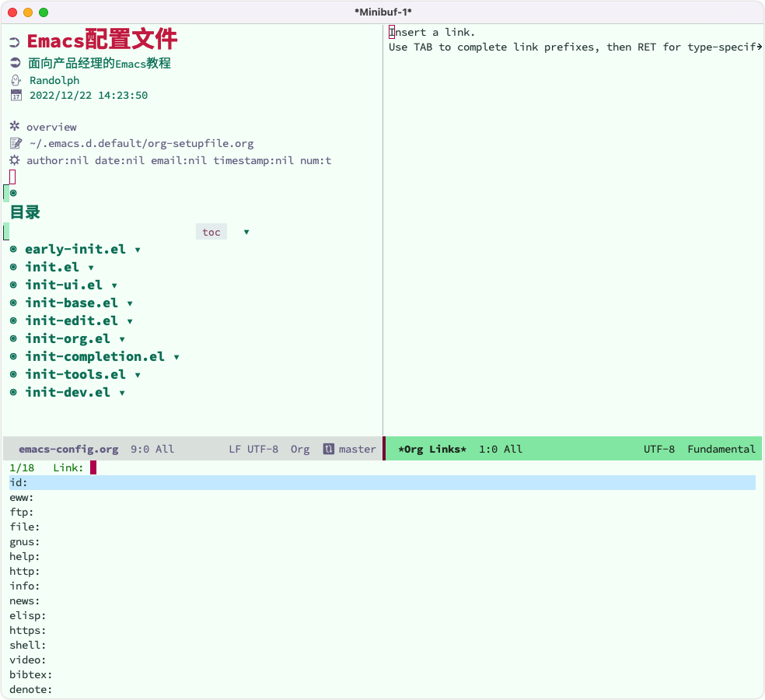Select the gnus: link type candidate

[x=382, y=542]
